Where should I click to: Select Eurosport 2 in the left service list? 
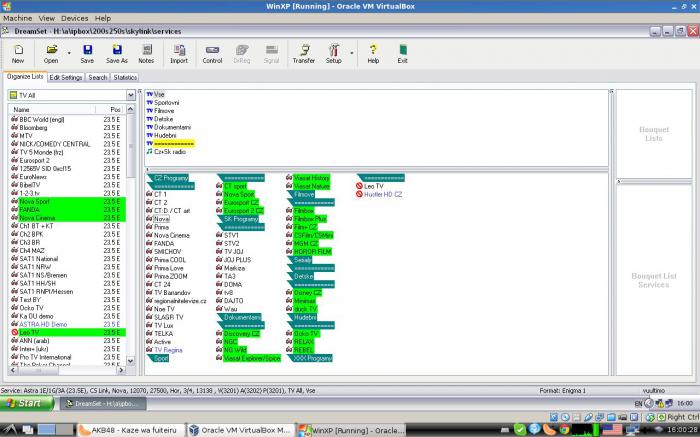67,160
